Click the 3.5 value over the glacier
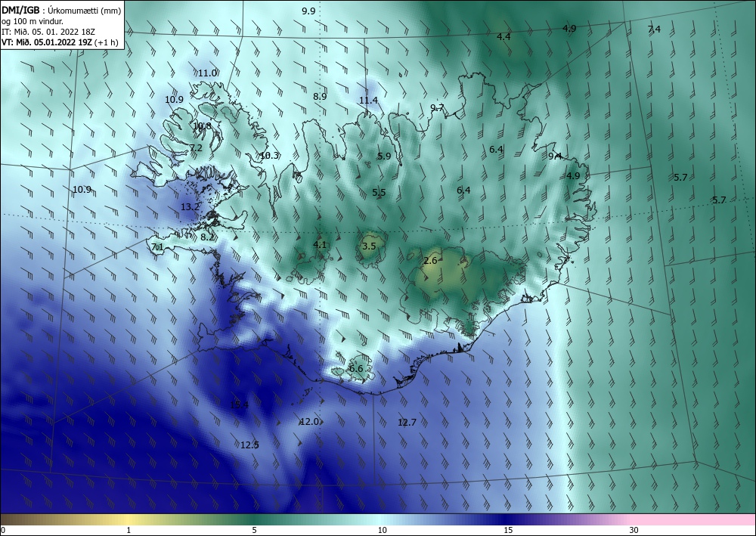Image resolution: width=756 pixels, height=536 pixels. [369, 246]
